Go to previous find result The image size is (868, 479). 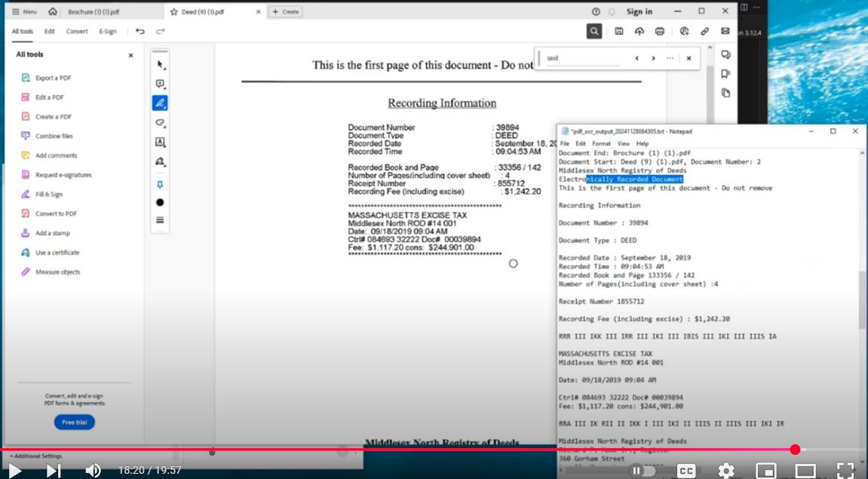click(x=637, y=58)
